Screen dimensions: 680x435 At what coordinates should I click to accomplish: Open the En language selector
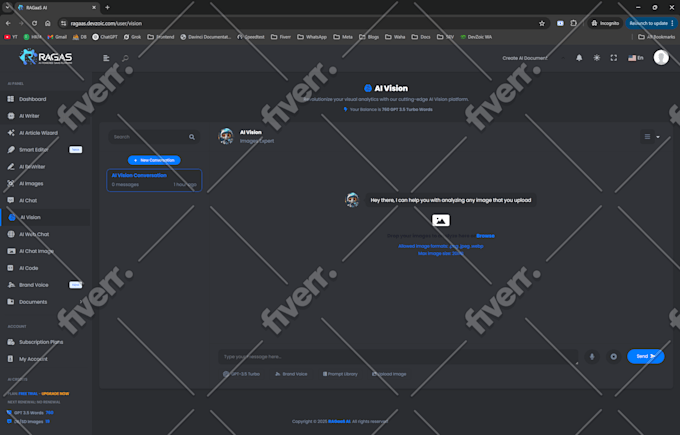pyautogui.click(x=636, y=58)
